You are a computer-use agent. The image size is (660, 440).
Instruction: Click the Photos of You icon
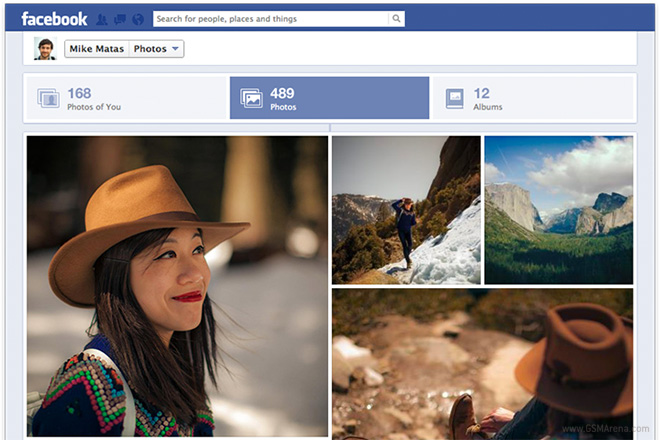tap(48, 98)
